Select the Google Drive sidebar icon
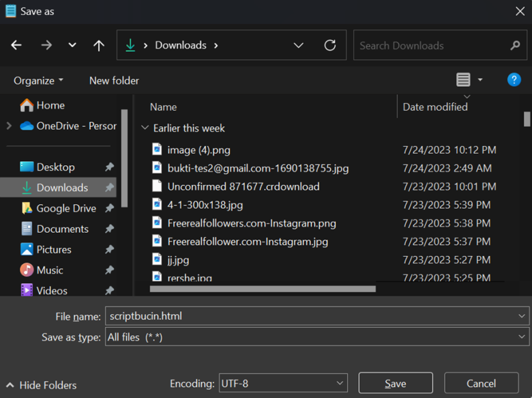532x398 pixels. pyautogui.click(x=27, y=208)
